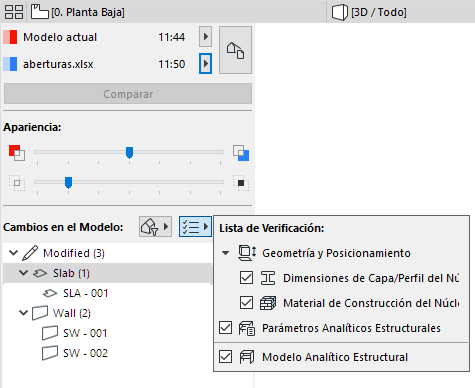Click the floor plan tab icon
This screenshot has height=388, width=475.
click(x=40, y=12)
